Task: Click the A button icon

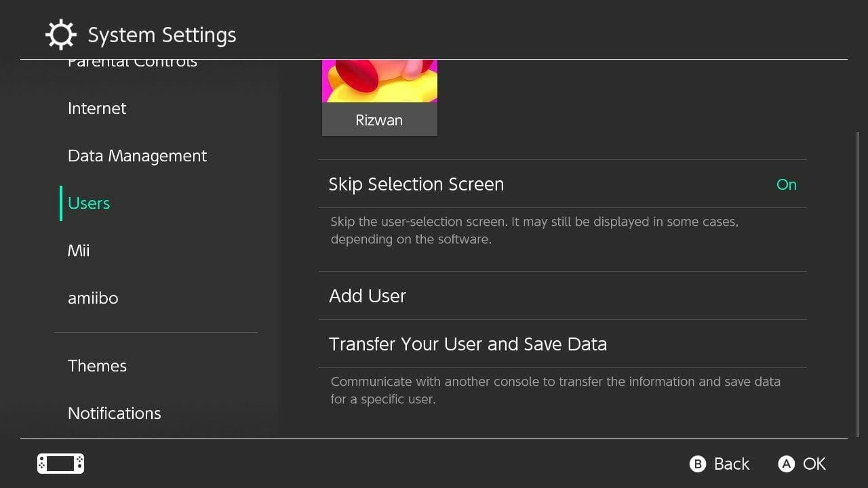Action: [x=786, y=464]
